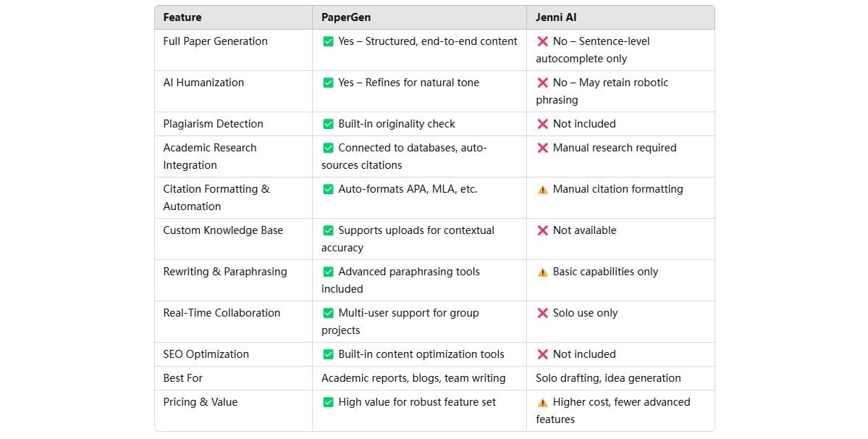Viewport: 868px width, 439px height.
Task: Click the green check icon beside Full Paper Generation
Action: click(328, 41)
